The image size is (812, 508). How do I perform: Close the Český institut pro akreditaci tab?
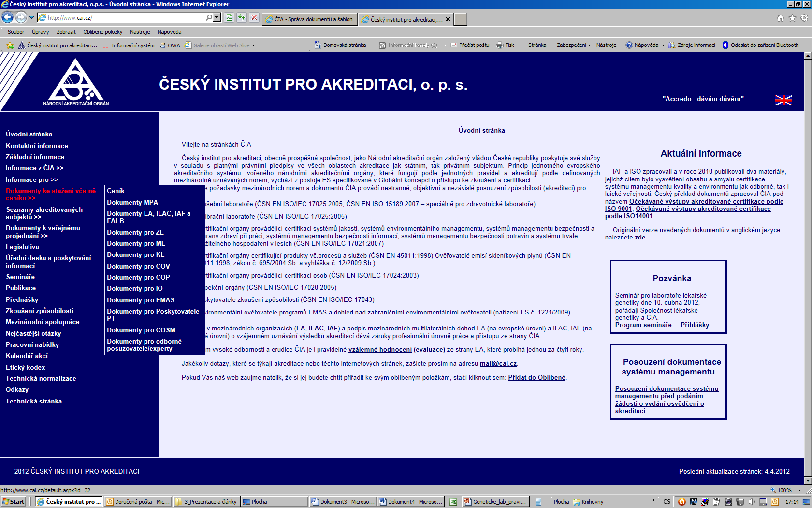pyautogui.click(x=448, y=20)
